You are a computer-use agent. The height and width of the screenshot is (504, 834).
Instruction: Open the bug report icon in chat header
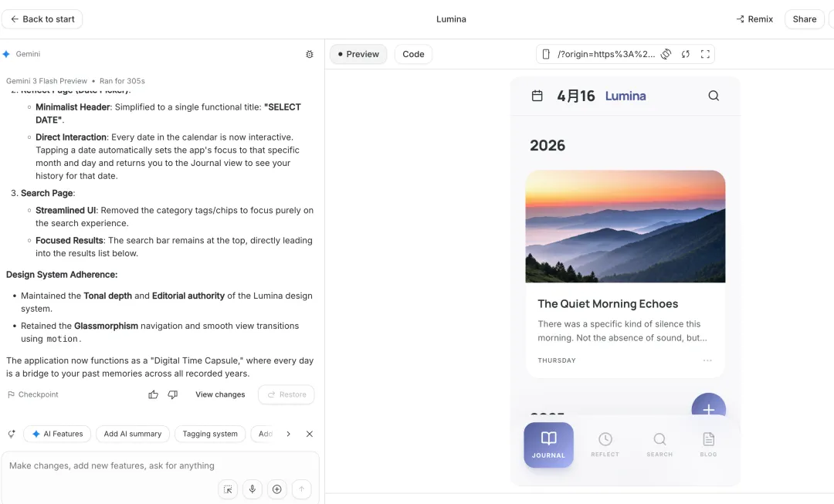(310, 54)
